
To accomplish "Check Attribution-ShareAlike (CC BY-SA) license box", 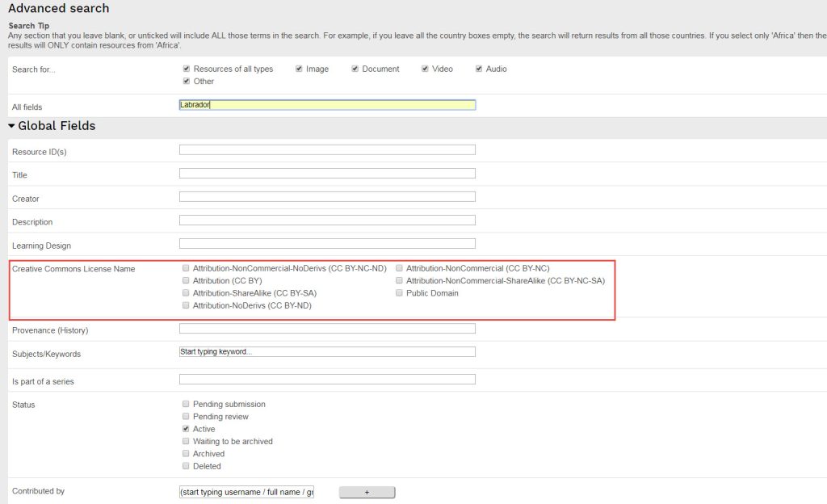I will (186, 292).
